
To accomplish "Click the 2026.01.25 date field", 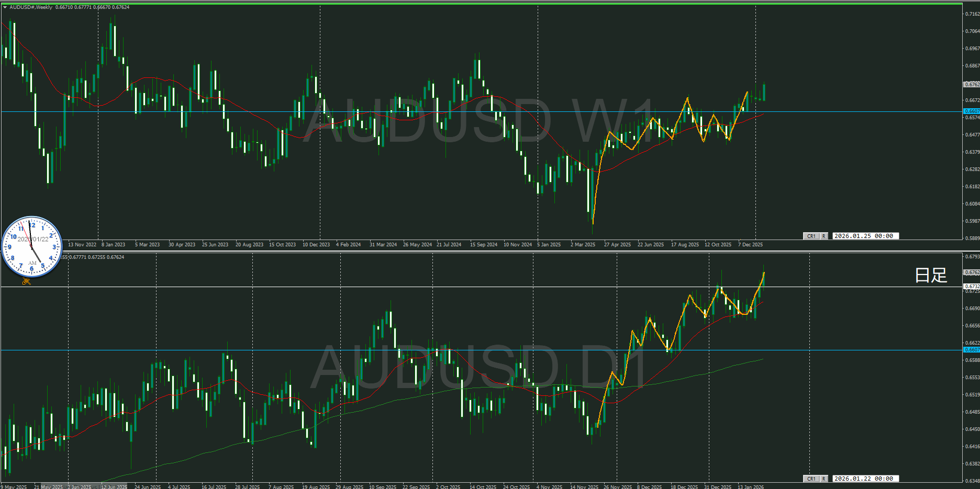I will [864, 236].
